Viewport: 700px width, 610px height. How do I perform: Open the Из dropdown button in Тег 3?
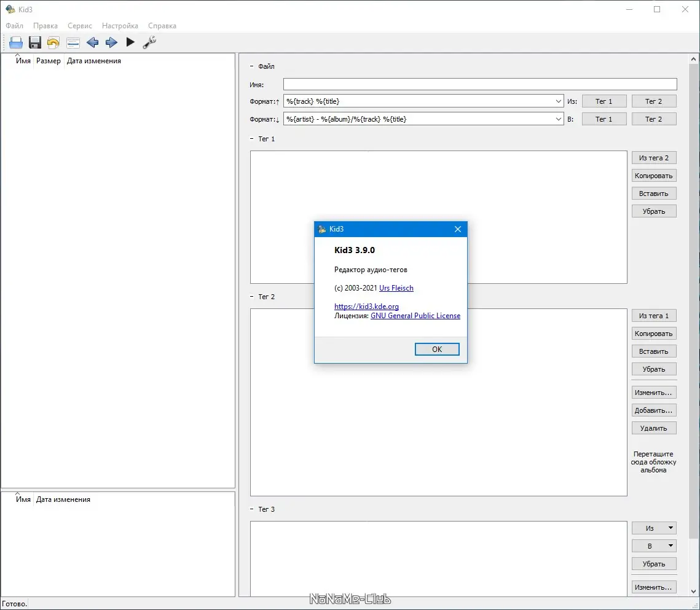pyautogui.click(x=654, y=528)
